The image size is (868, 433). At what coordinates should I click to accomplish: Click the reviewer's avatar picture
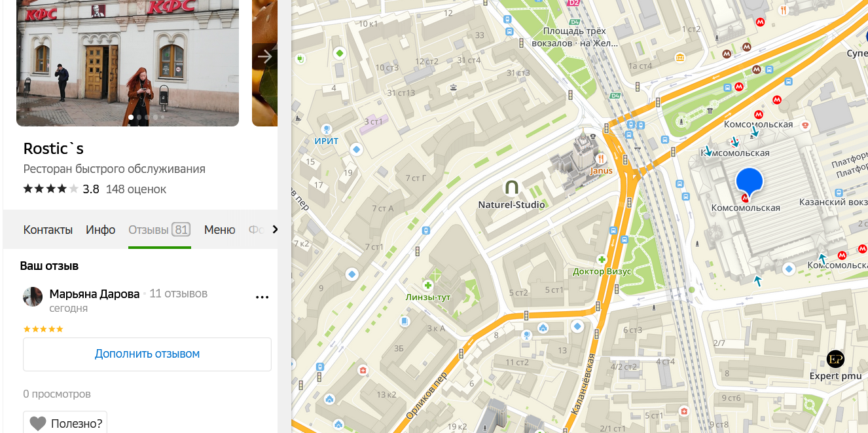[x=33, y=297]
